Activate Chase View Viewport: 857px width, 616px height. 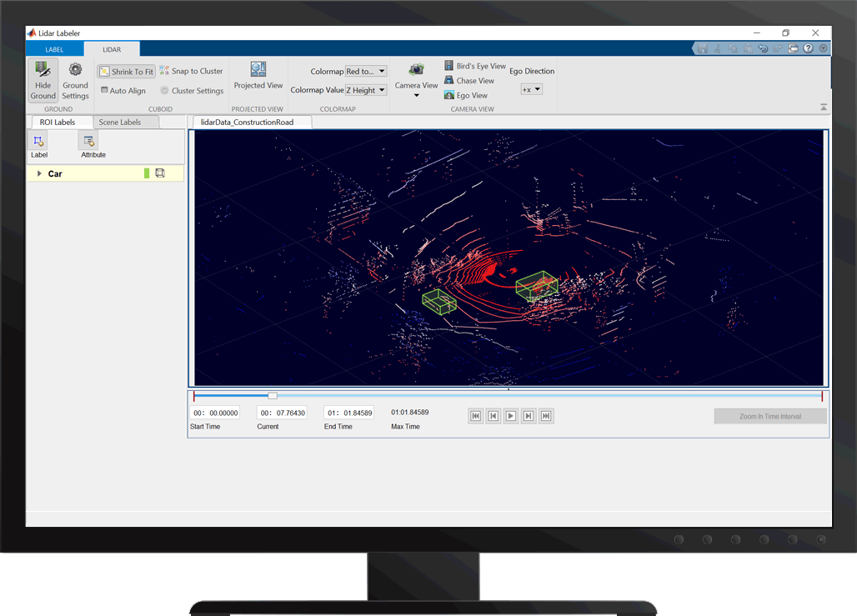470,80
